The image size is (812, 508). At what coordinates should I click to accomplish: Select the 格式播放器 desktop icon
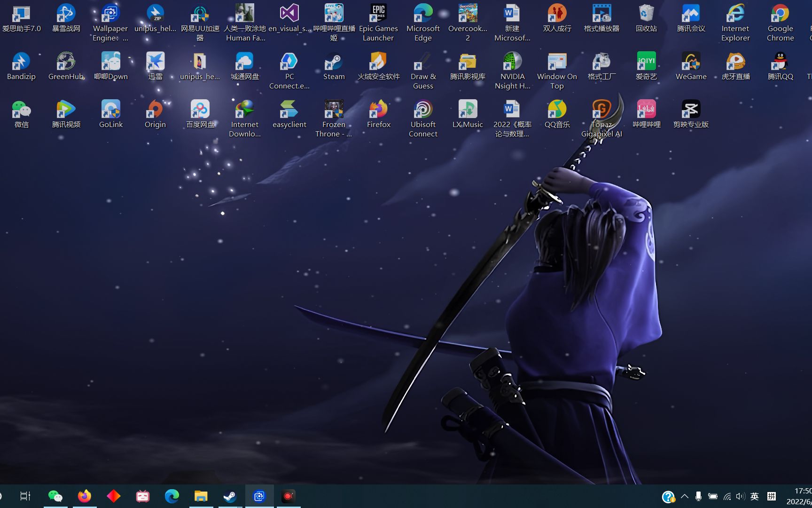601,19
